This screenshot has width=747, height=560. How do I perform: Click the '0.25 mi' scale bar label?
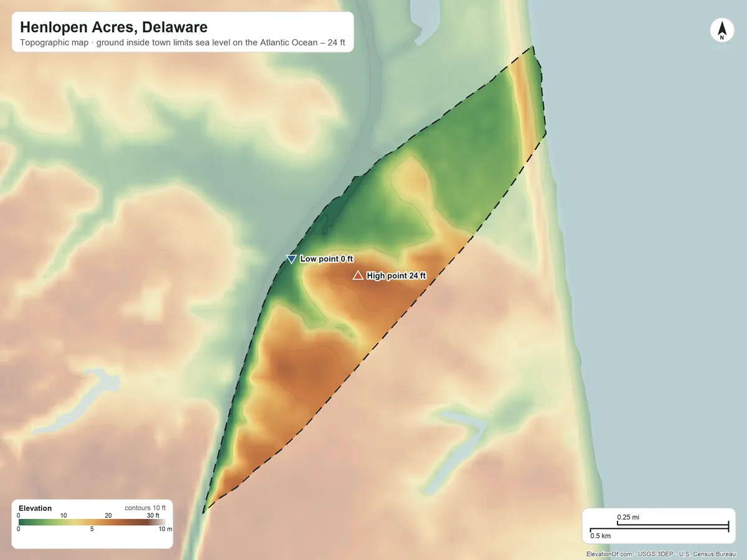[628, 517]
